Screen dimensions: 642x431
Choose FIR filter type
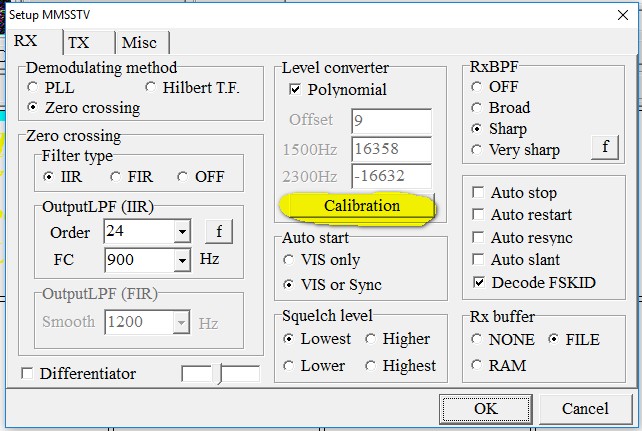coord(115,177)
